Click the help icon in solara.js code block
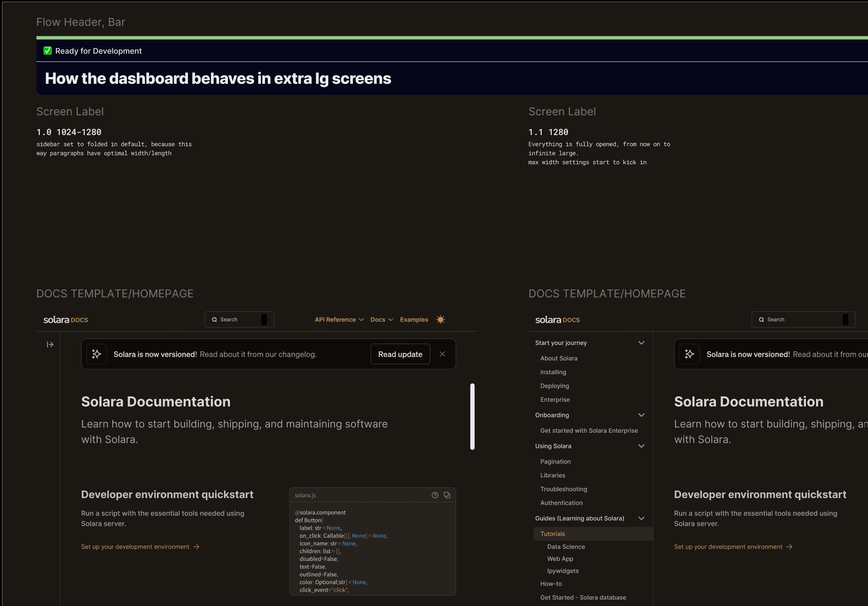 [435, 495]
